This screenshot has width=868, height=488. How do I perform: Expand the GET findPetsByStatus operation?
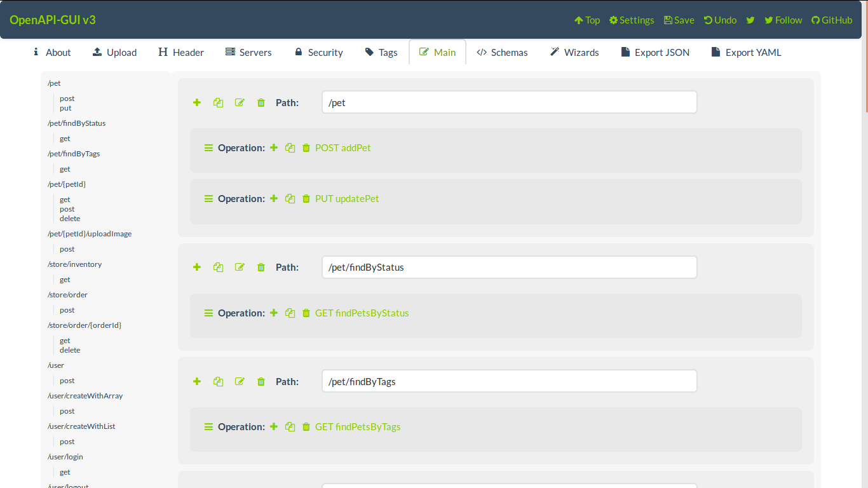(208, 313)
